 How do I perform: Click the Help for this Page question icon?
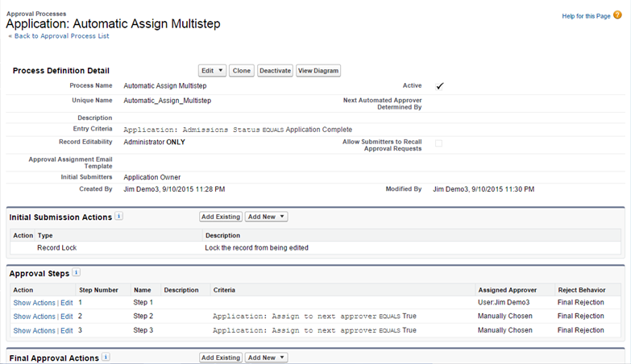coord(618,16)
